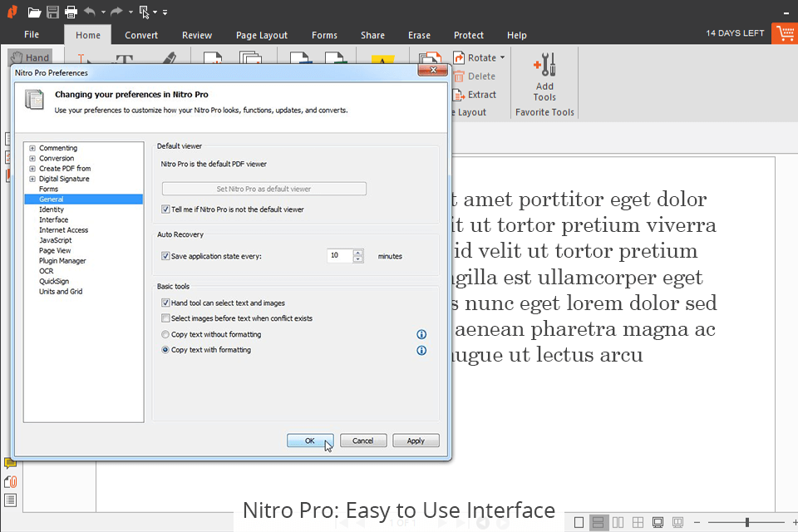Expand the Digital Signature tree node
The width and height of the screenshot is (798, 532).
click(x=32, y=179)
